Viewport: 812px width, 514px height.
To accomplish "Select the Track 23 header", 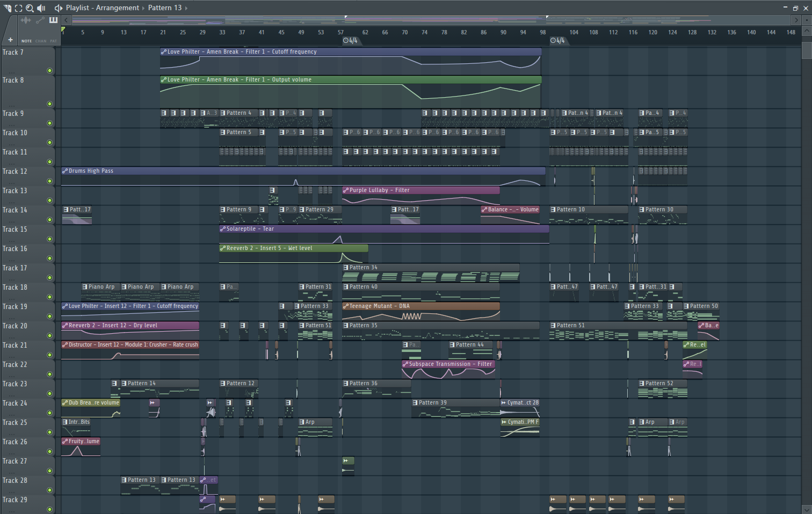I will coord(27,388).
